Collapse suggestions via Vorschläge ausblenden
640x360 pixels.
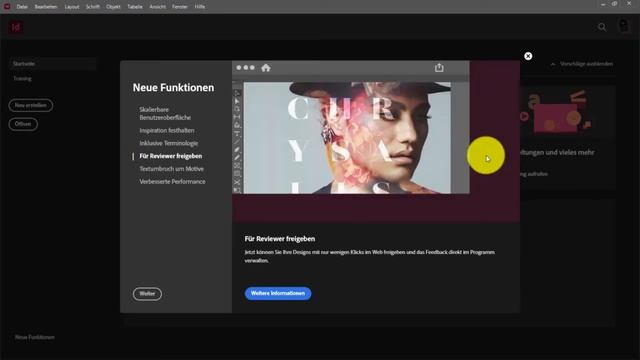point(582,64)
